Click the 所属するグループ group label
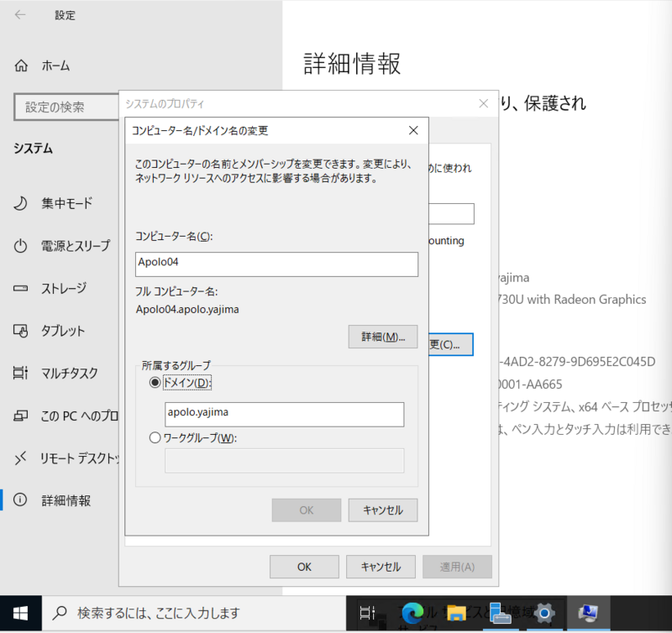 coord(176,365)
